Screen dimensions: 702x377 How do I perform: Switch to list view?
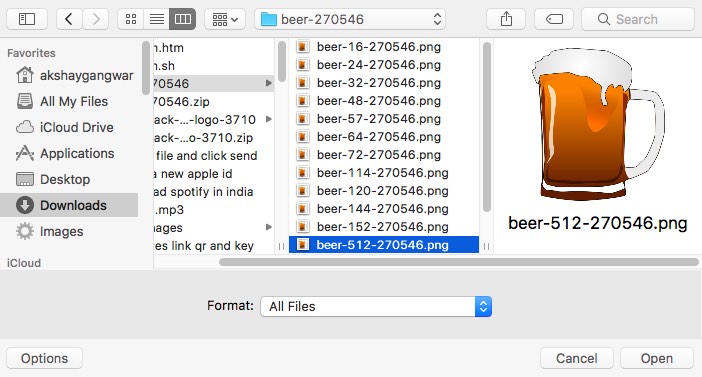(156, 19)
